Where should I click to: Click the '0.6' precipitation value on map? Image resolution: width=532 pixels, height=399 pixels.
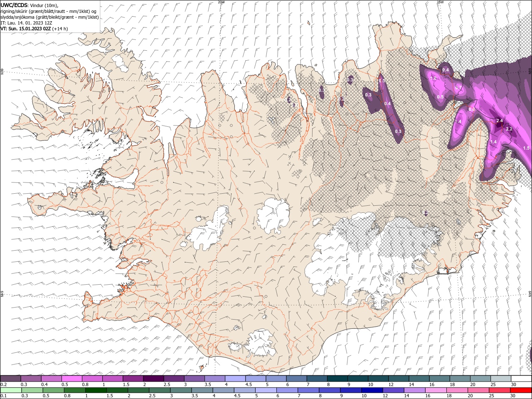click(472, 109)
